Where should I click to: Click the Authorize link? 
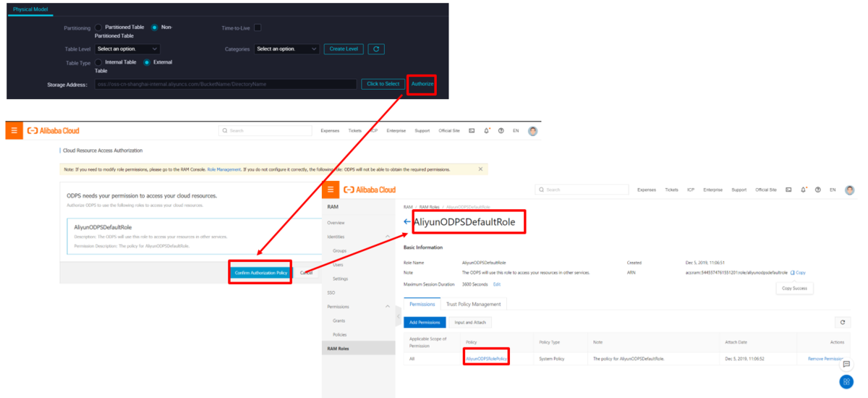pos(422,84)
